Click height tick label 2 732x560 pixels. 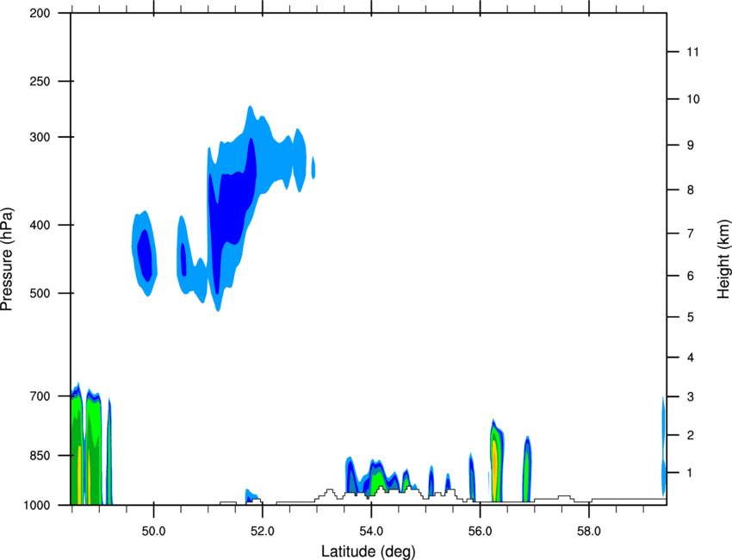pos(691,435)
